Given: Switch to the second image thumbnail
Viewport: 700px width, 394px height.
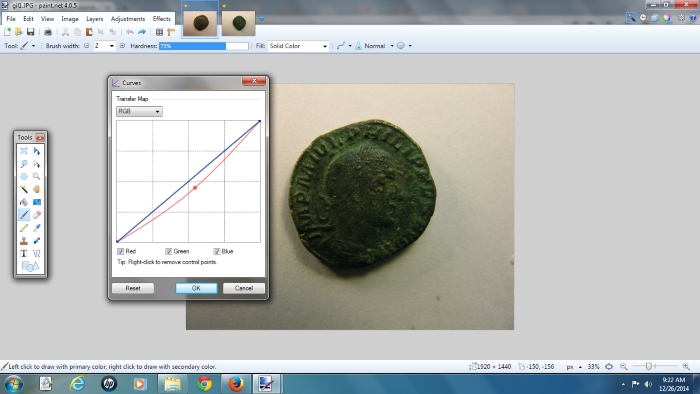Looking at the screenshot, I should (x=238, y=22).
